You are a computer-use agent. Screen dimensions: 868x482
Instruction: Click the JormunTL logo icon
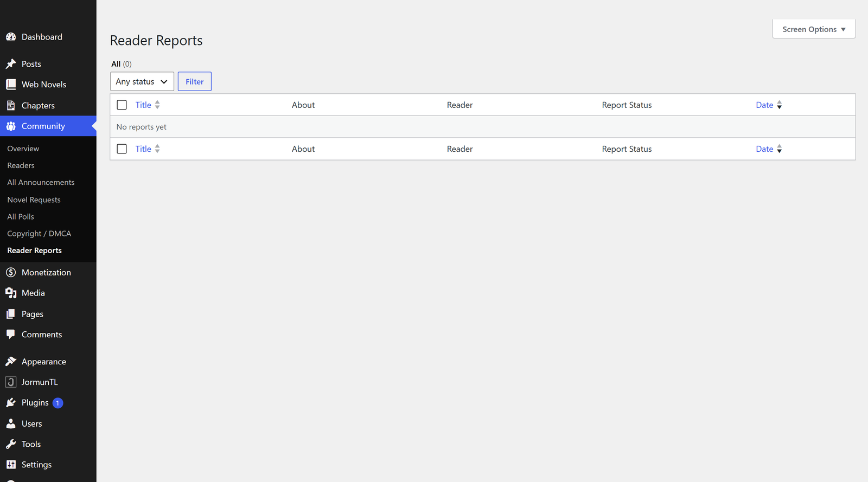coord(11,382)
